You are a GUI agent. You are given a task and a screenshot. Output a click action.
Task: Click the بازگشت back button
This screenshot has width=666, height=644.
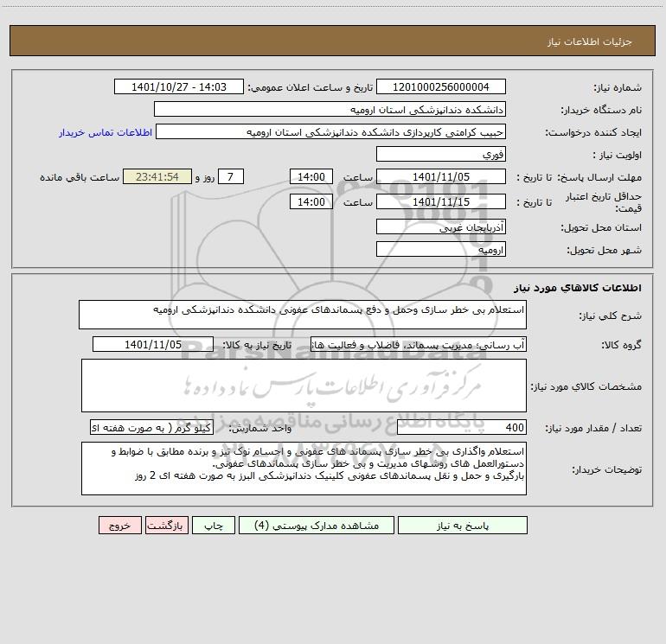(x=166, y=525)
